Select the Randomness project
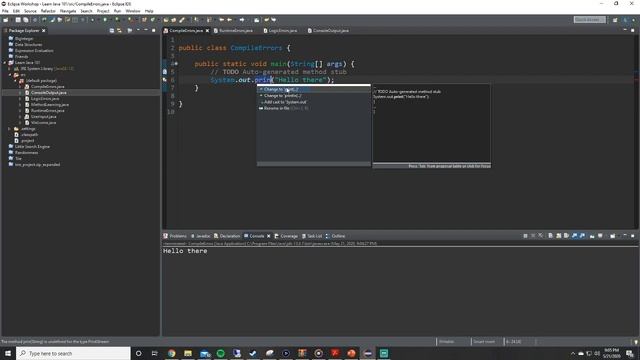This screenshot has height=360, width=640. click(x=26, y=153)
